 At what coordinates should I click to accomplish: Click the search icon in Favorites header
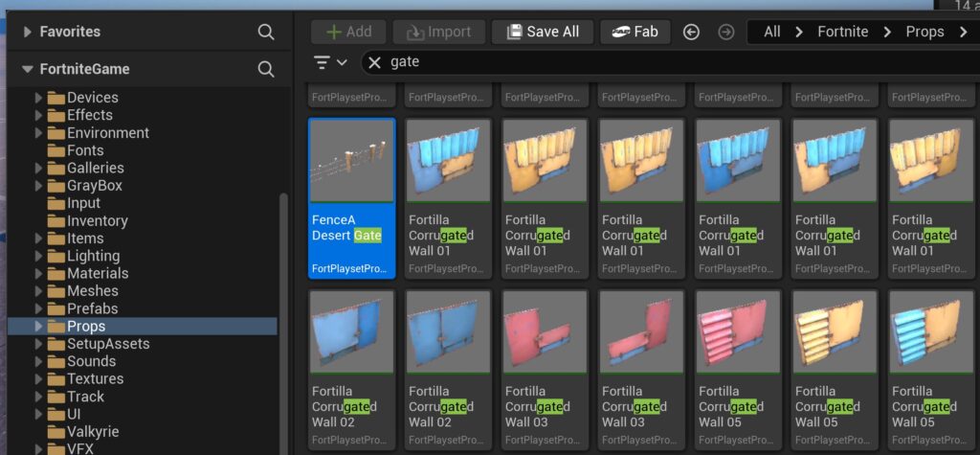click(x=266, y=33)
